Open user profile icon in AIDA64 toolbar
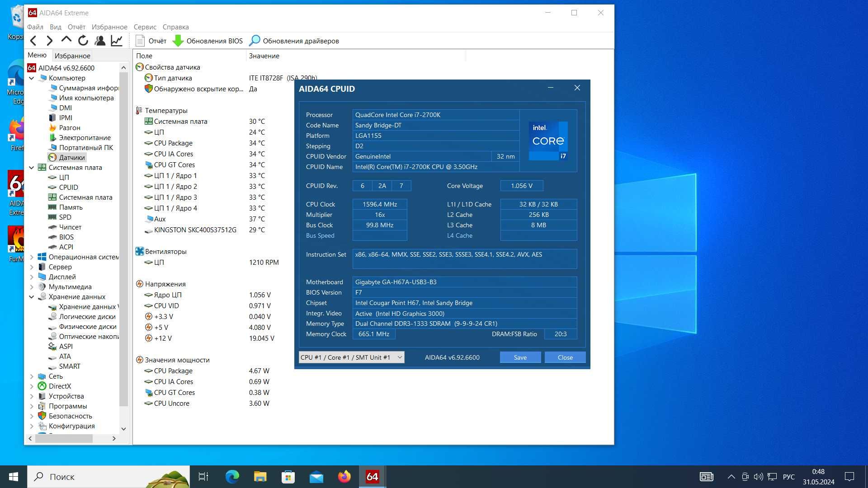 pos(100,41)
